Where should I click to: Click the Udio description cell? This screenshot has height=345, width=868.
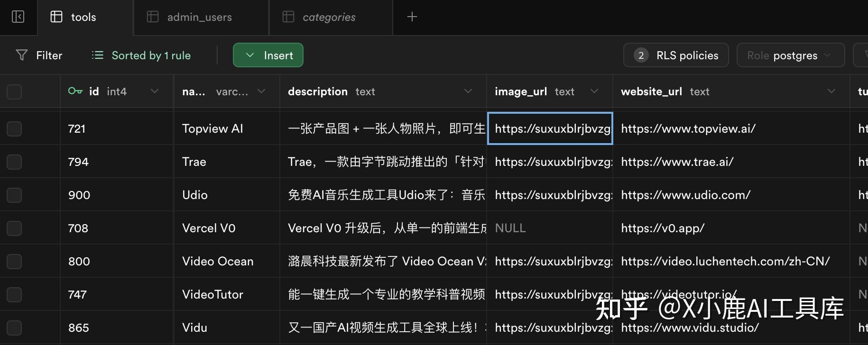(383, 195)
